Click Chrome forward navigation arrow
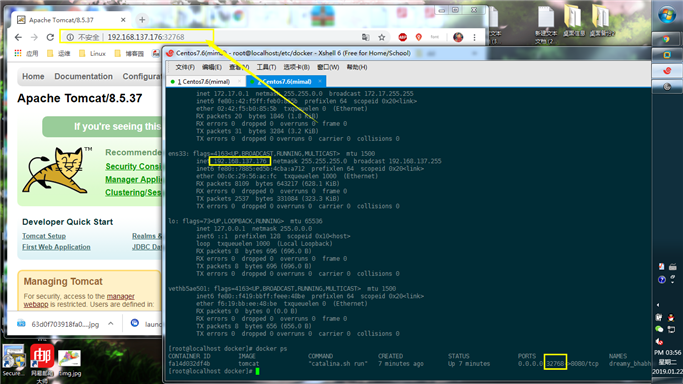Screen dimensions: 683x384 (34, 37)
